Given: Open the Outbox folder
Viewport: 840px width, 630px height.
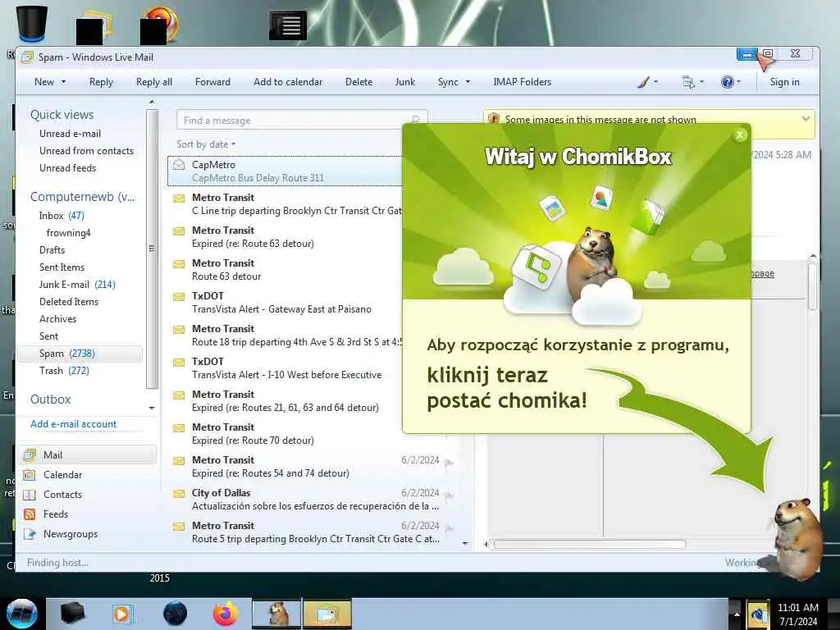Looking at the screenshot, I should pyautogui.click(x=50, y=399).
